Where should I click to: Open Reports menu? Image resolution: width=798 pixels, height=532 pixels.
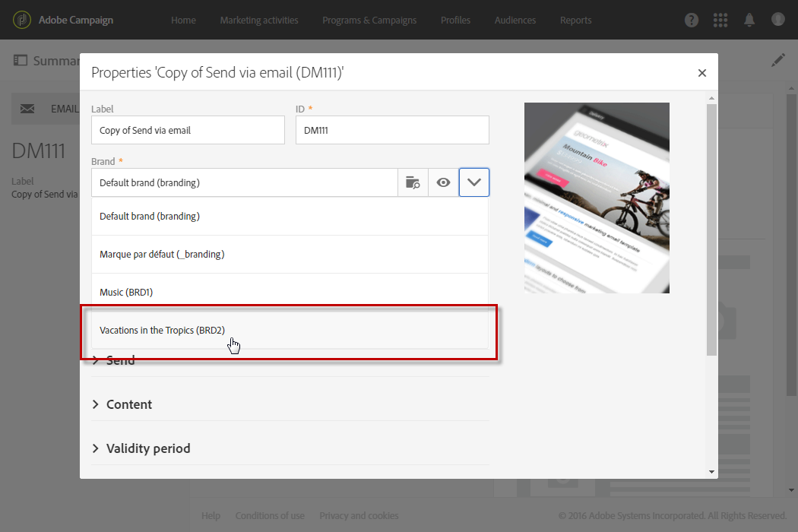coord(575,21)
